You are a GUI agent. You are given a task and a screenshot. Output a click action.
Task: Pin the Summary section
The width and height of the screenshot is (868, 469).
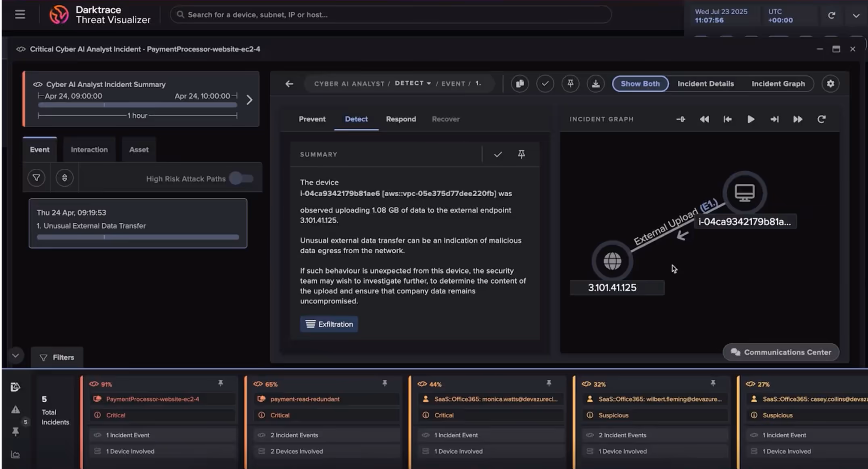(x=522, y=154)
